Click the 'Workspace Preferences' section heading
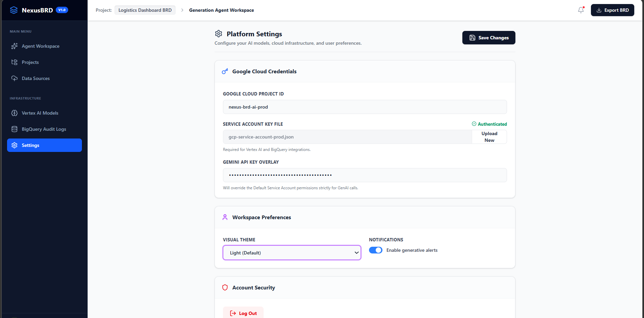Viewport: 644px width, 318px height. point(262,217)
